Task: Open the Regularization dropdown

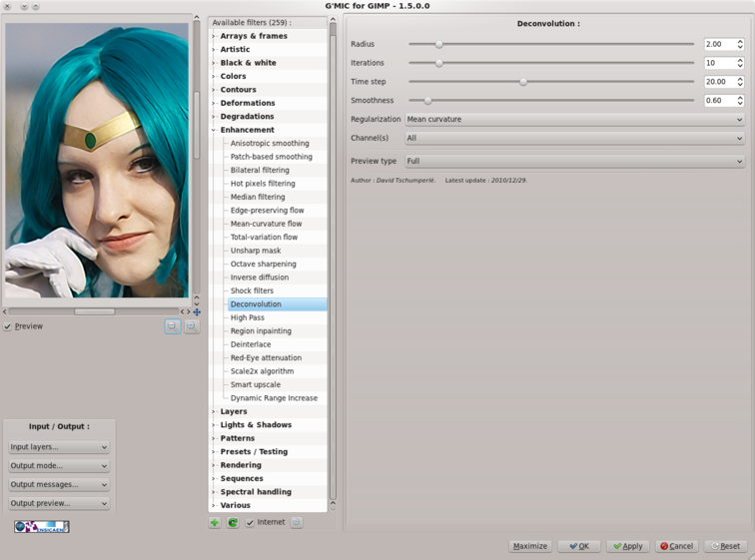Action: coord(574,120)
